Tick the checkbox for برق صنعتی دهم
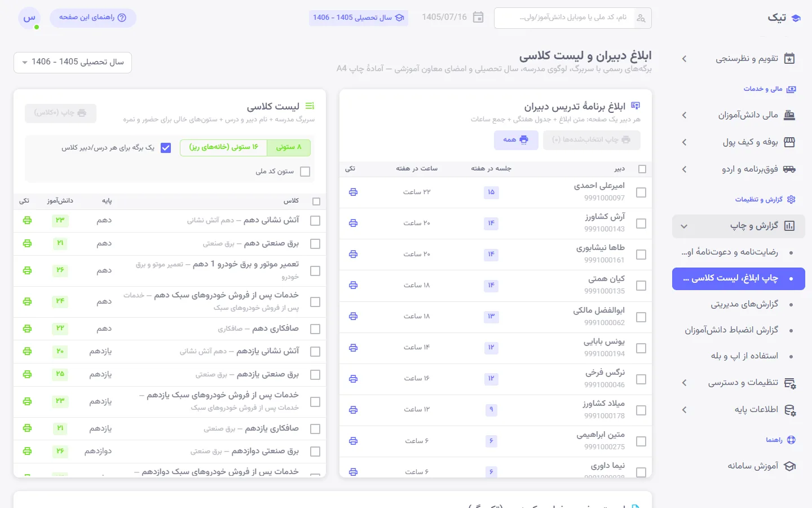812x508 pixels. pyautogui.click(x=315, y=244)
